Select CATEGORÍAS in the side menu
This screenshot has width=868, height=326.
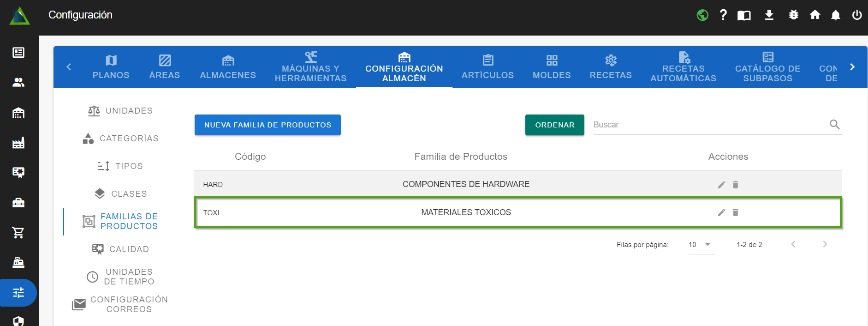(121, 139)
